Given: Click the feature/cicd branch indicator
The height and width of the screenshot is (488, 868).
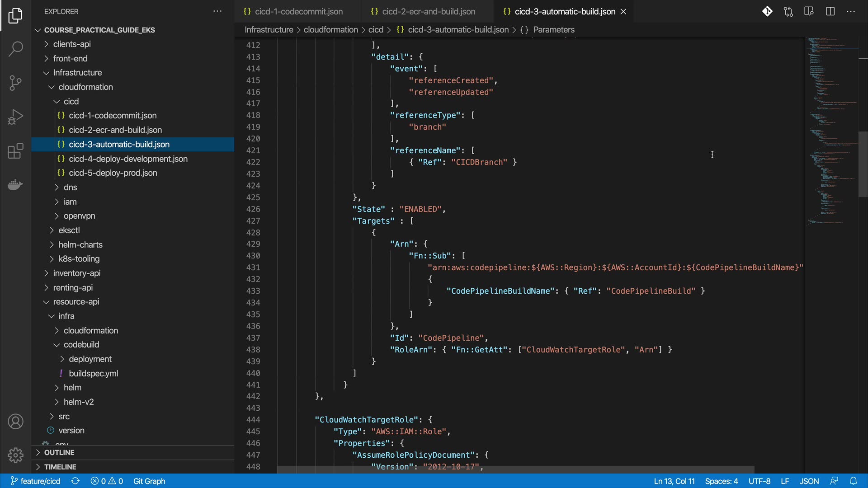Looking at the screenshot, I should tap(36, 481).
